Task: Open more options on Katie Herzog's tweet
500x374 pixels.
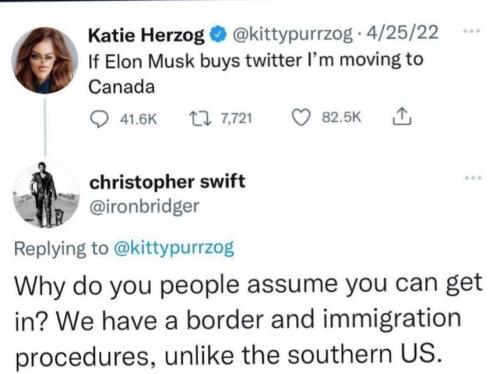Action: [x=472, y=32]
